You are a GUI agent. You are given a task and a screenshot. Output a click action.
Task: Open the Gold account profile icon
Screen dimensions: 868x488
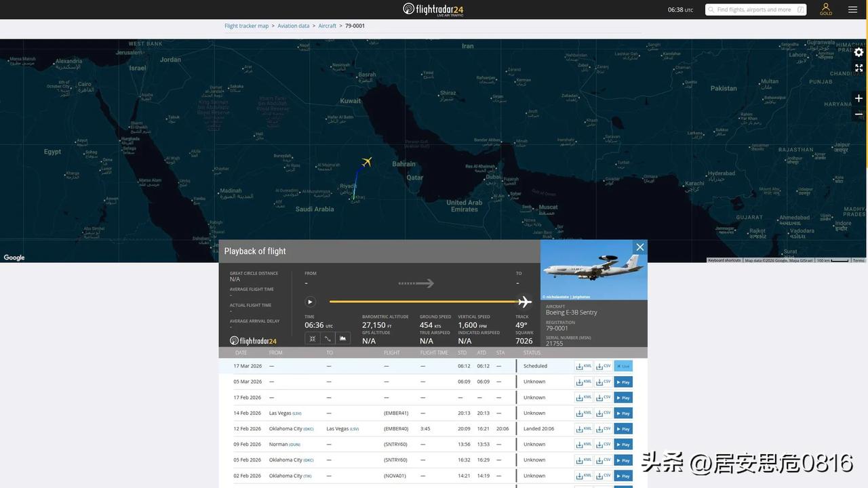pyautogui.click(x=826, y=9)
